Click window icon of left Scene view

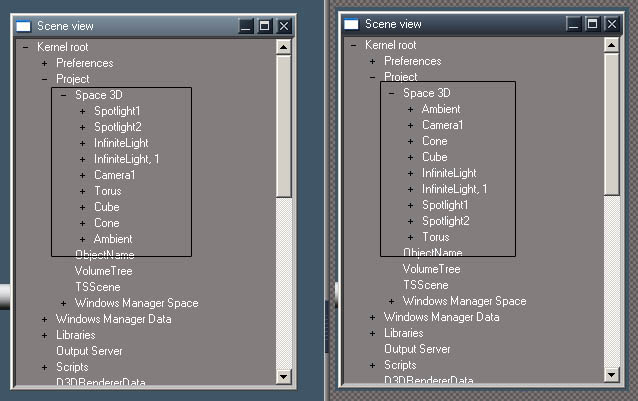pyautogui.click(x=23, y=26)
